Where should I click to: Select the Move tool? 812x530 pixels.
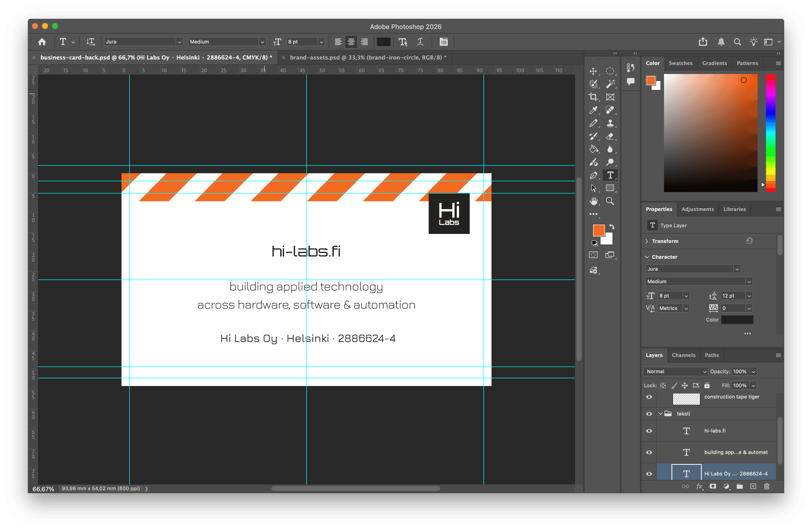(x=593, y=71)
